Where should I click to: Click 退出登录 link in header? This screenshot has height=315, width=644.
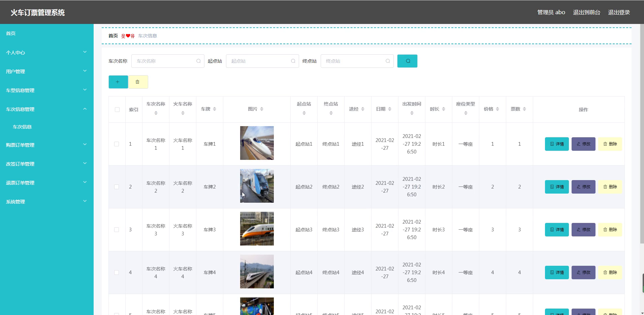click(x=619, y=12)
